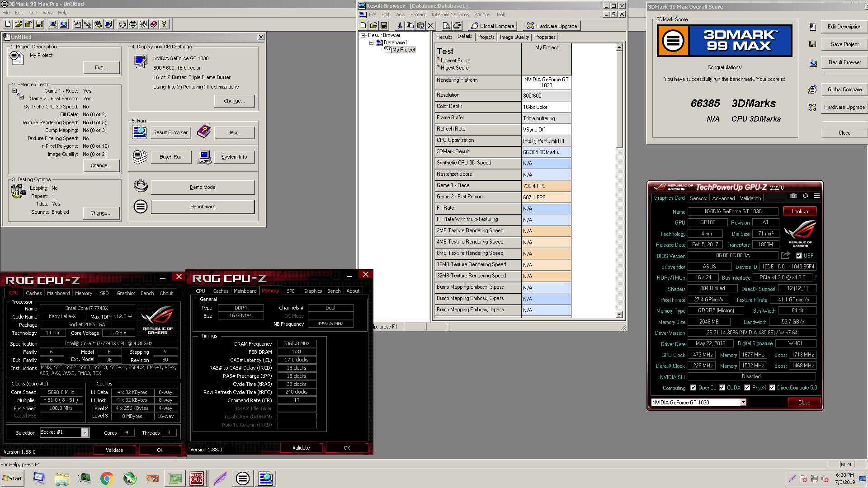
Task: Open Mainboard tab in left CPU-Z window
Action: point(58,293)
